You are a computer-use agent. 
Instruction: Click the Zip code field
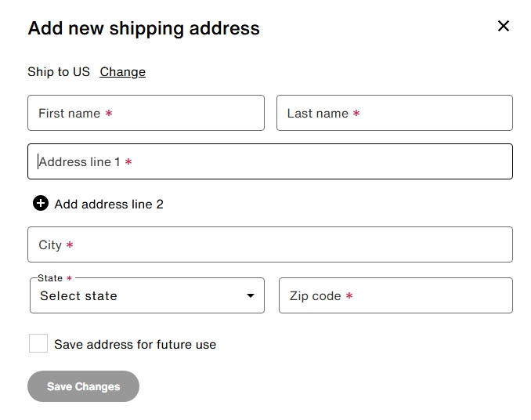tap(396, 295)
